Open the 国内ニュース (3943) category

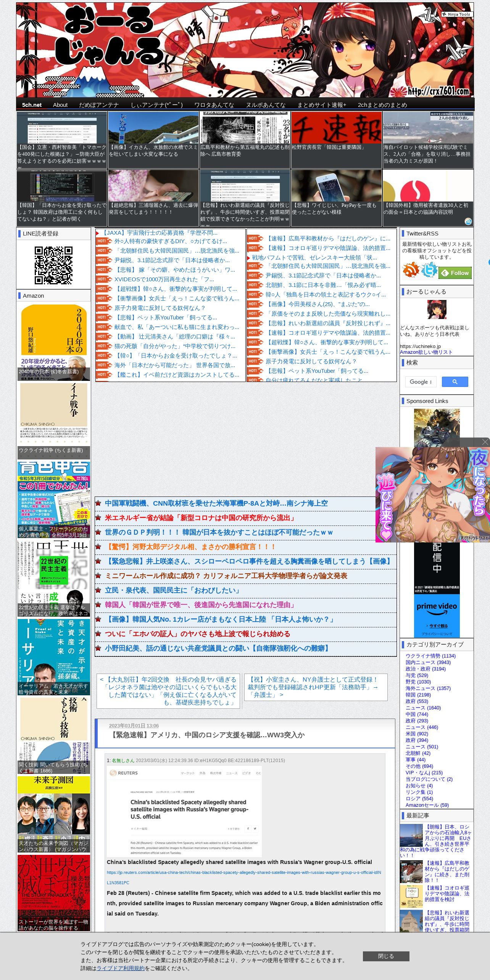pos(428,662)
